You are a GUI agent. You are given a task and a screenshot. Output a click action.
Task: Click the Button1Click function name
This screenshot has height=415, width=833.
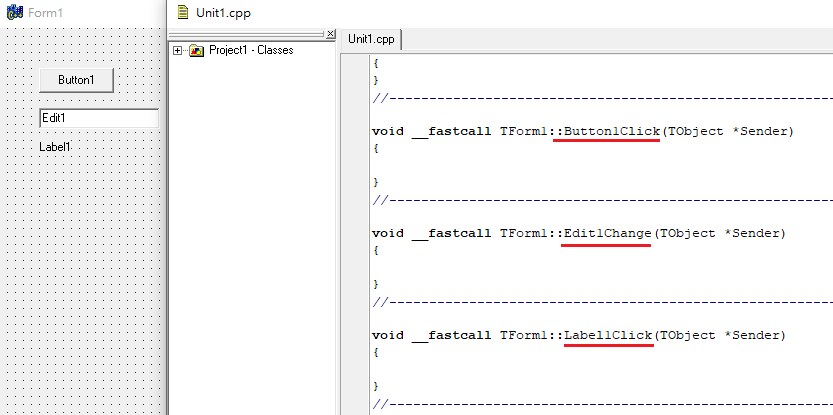[x=611, y=131]
